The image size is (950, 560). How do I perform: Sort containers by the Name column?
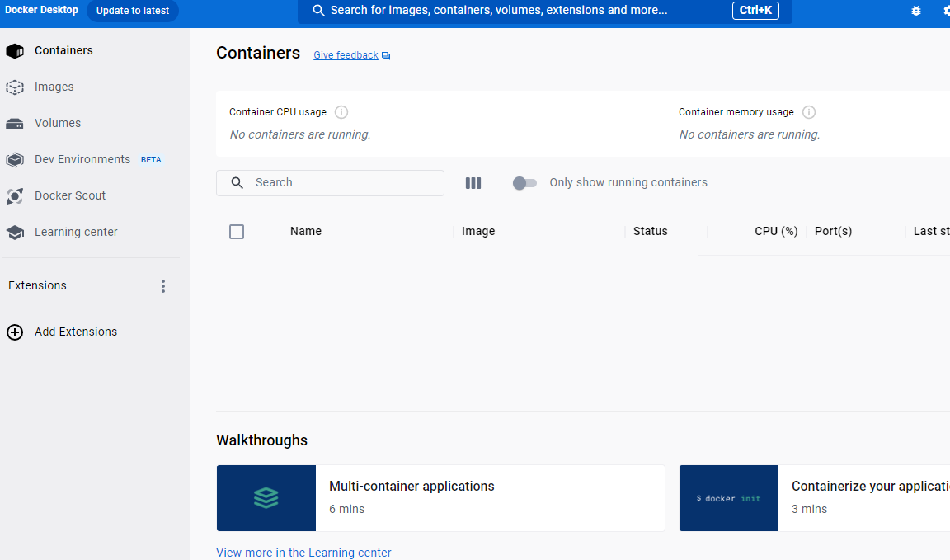(x=305, y=231)
